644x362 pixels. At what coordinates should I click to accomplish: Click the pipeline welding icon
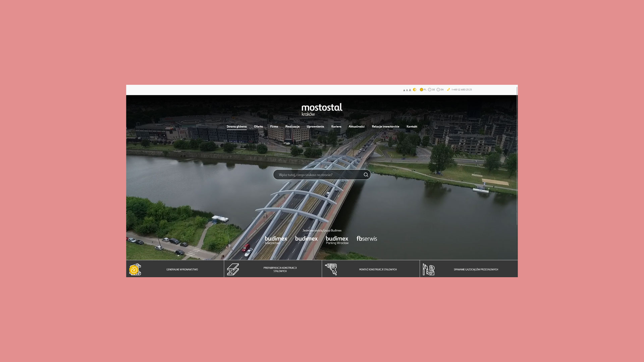point(429,269)
